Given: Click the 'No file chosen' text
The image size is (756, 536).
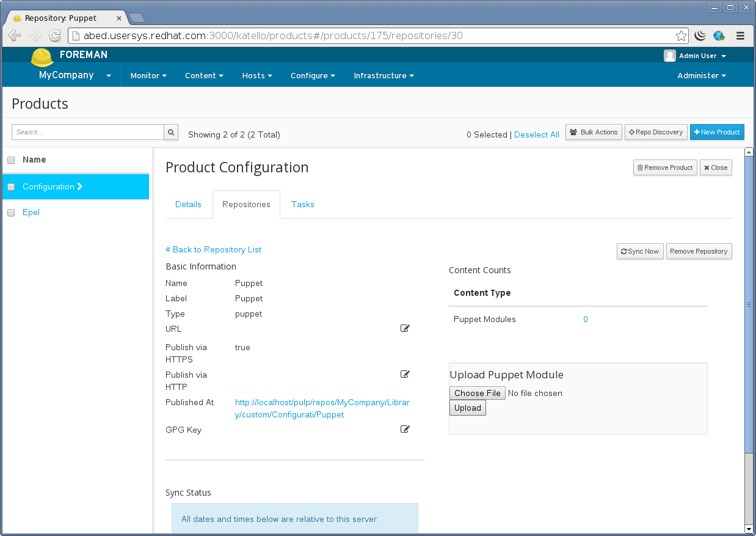Looking at the screenshot, I should [535, 393].
